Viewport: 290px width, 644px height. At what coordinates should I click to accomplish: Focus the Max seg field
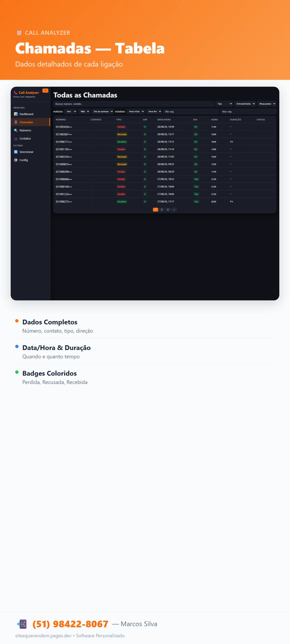coord(248,112)
